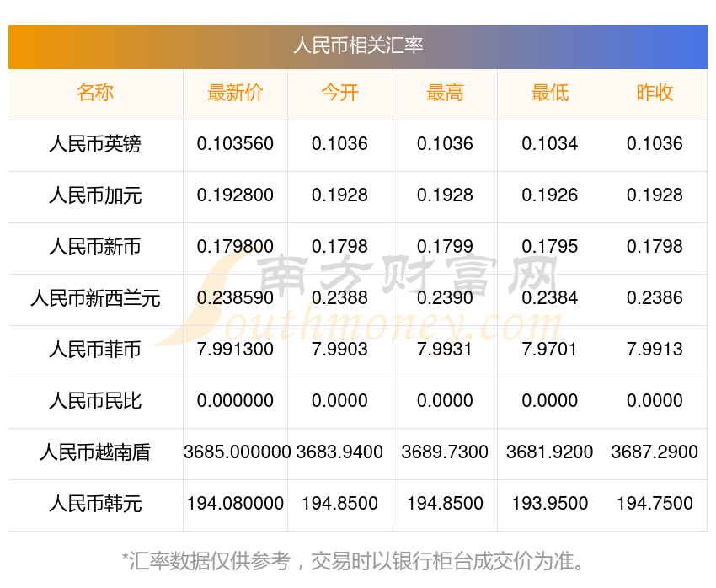Click 人民币加元 lowest value 0.1926
This screenshot has height=588, width=716.
[550, 195]
